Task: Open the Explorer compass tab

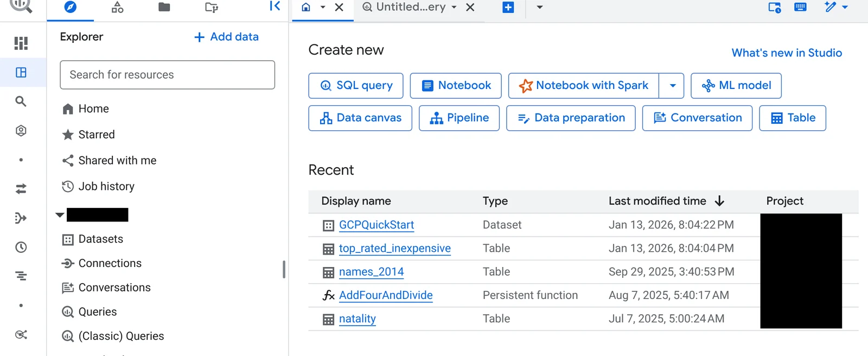Action: (x=71, y=7)
